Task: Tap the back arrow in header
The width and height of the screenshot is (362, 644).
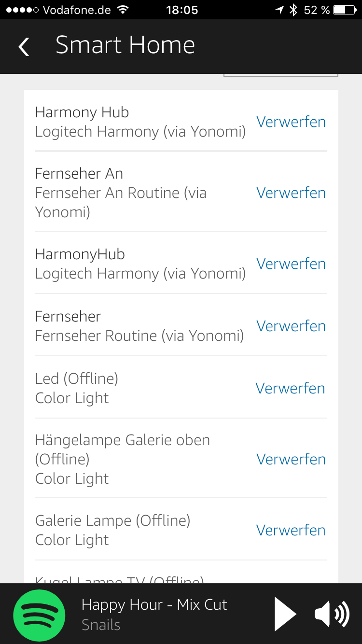Action: coord(24,47)
